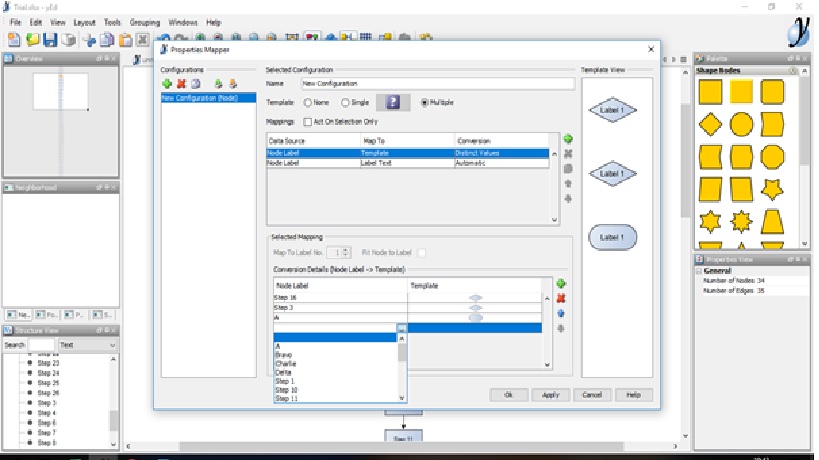Add a new configuration with green plus
The height and width of the screenshot is (460, 819).
[x=167, y=84]
